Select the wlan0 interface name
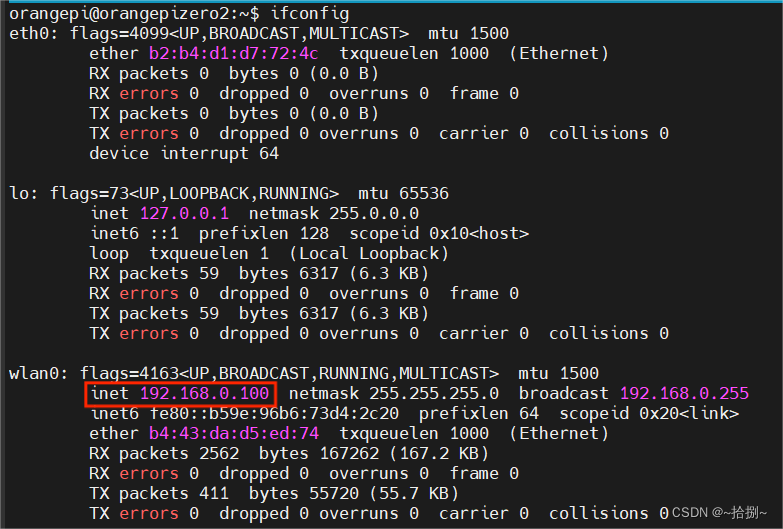Viewport: 783px width, 529px height. (34, 373)
